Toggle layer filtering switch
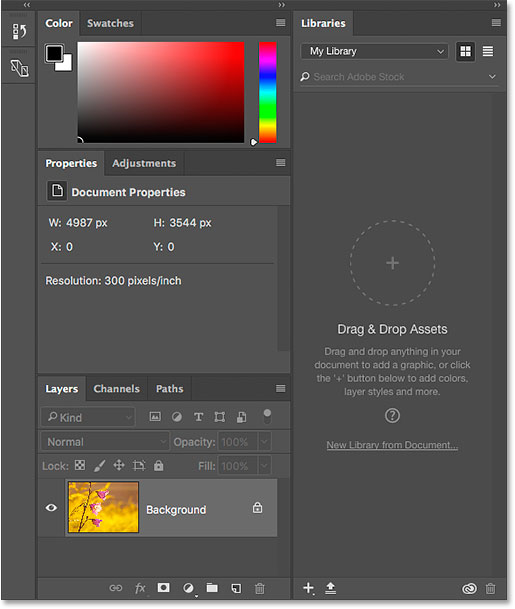Image resolution: width=515 pixels, height=609 pixels. 267,416
